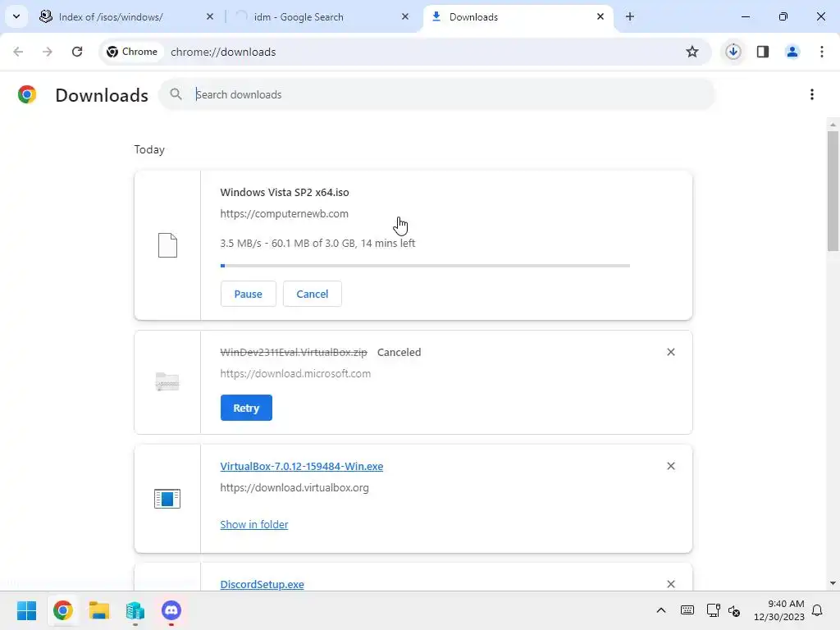Click the Vista ISO download progress bar
Screen dimensions: 840x630
pos(426,266)
